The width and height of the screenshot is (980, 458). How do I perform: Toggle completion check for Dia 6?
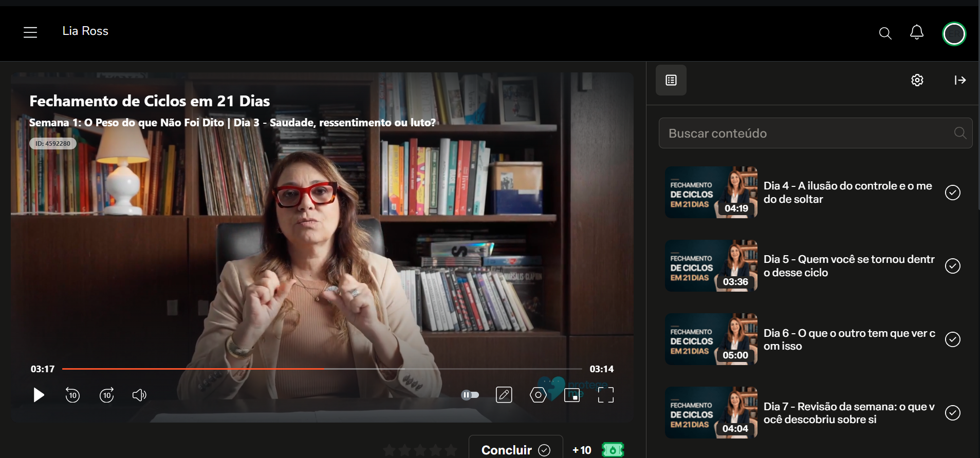click(x=953, y=339)
